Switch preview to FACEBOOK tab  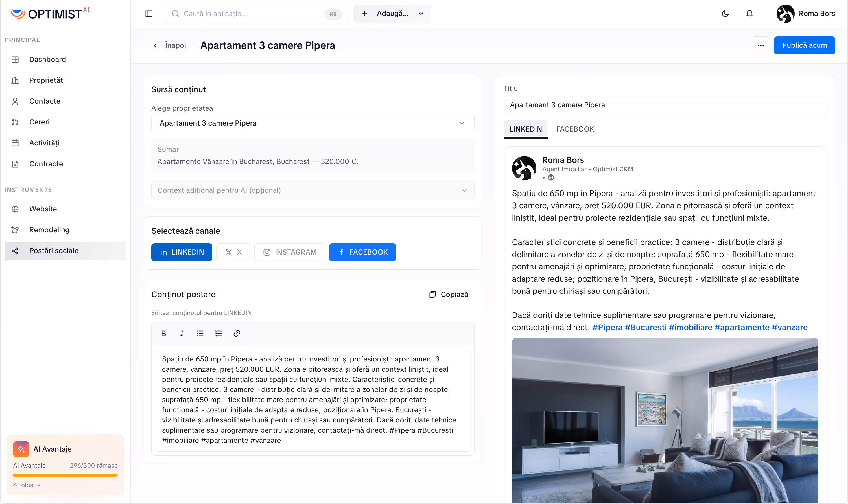575,129
